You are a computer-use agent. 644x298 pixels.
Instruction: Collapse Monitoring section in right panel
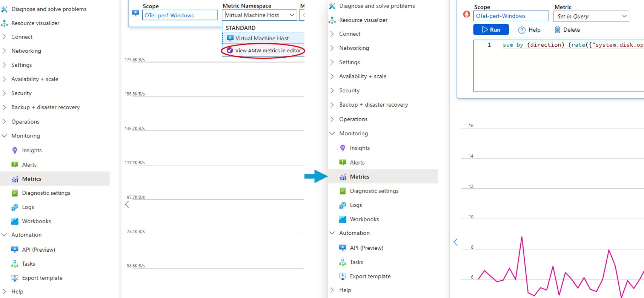click(332, 133)
